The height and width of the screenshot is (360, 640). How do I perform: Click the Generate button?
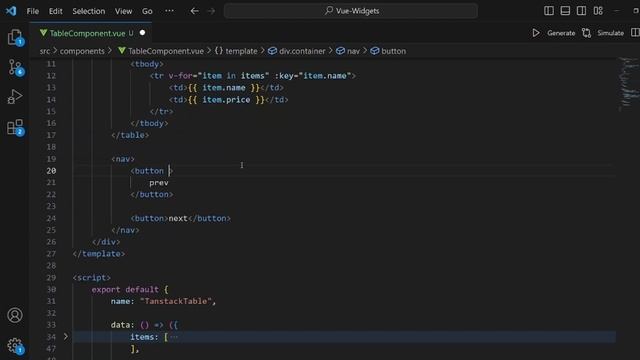tap(561, 33)
